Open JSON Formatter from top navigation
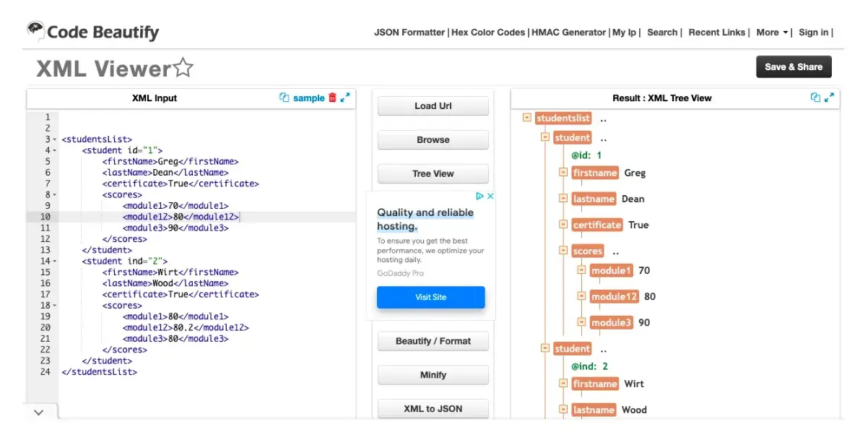Image resolution: width=868 pixels, height=440 pixels. pos(409,33)
